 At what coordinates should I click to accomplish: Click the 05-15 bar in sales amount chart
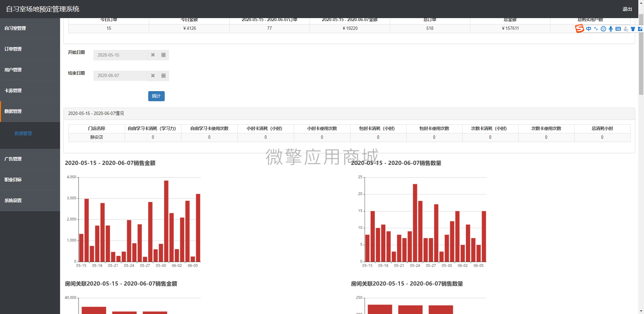[81, 248]
